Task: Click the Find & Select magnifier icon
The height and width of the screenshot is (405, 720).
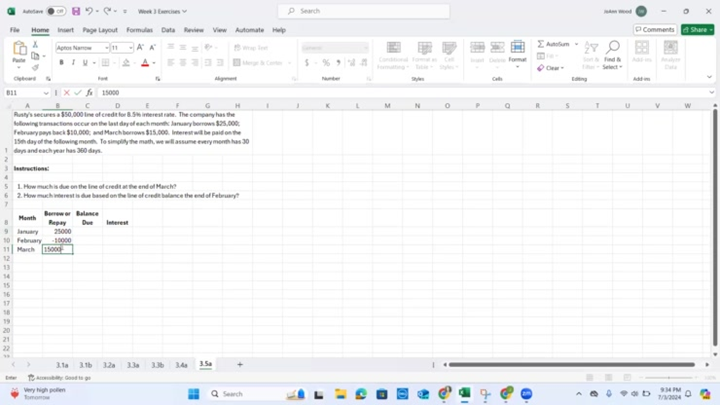Action: tap(612, 52)
